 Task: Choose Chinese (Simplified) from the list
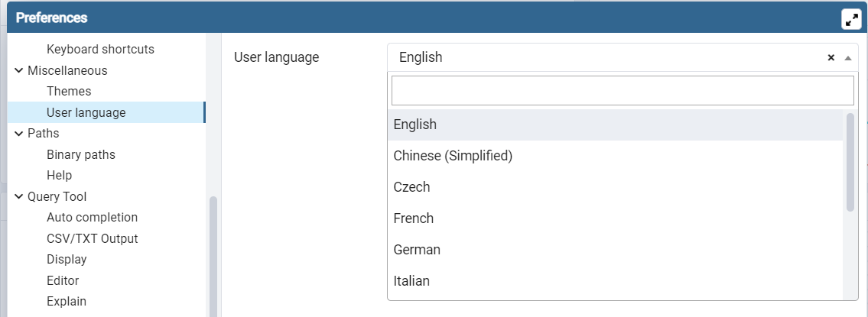coord(615,156)
